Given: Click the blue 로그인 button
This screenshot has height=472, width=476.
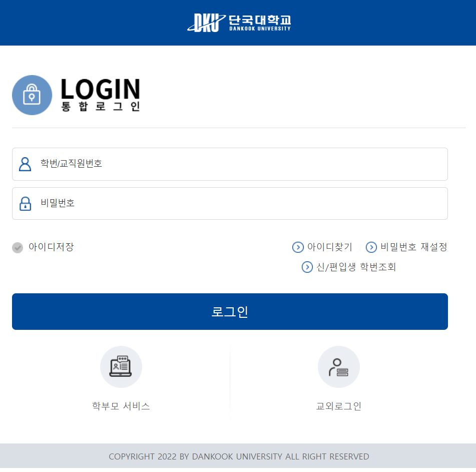Looking at the screenshot, I should pos(230,311).
